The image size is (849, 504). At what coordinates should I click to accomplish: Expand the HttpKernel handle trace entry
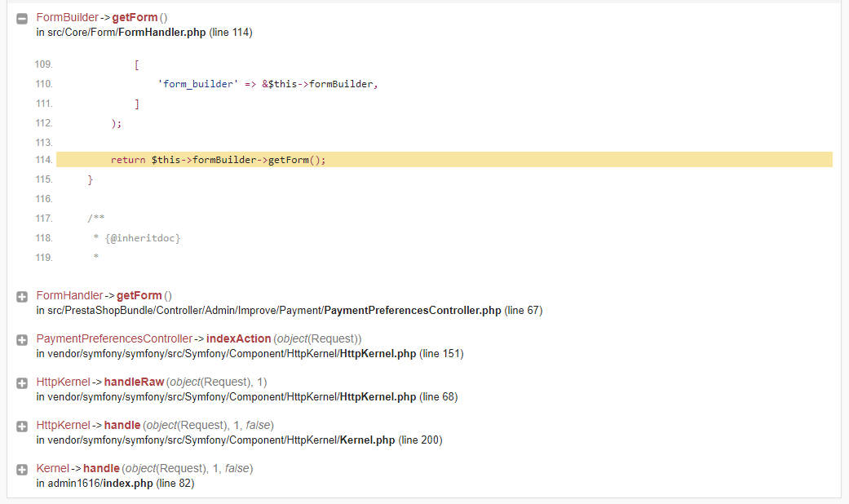pyautogui.click(x=22, y=427)
